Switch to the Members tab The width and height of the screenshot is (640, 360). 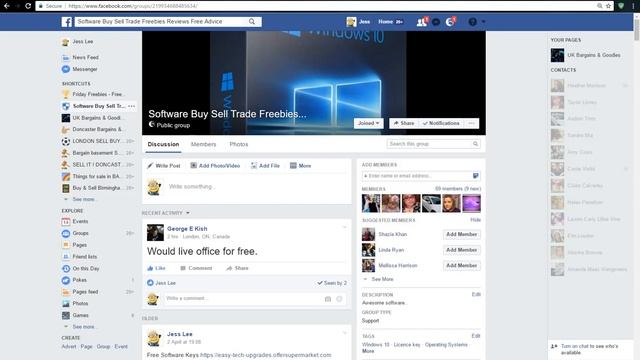tap(203, 144)
